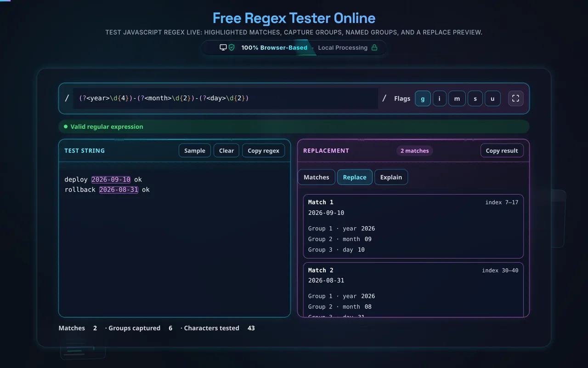Copy the regex pattern
Viewport: 588px width, 368px height.
263,150
